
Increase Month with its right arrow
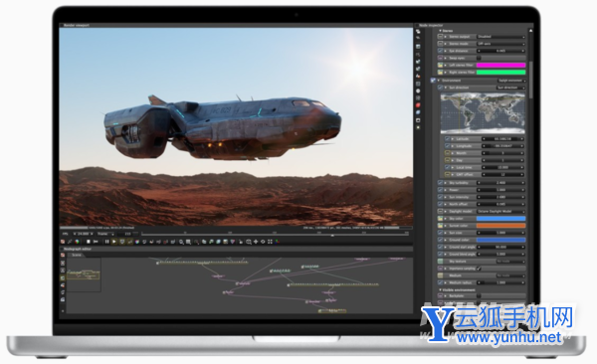523,153
